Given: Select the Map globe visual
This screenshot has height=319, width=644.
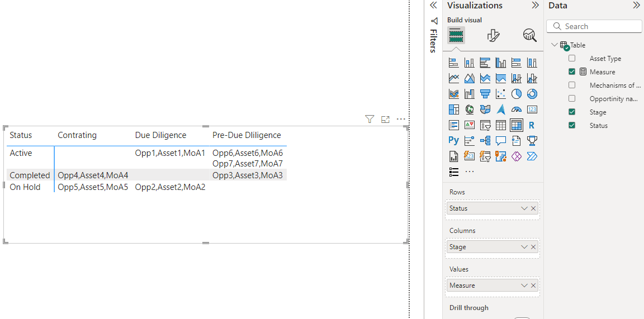Looking at the screenshot, I should click(469, 109).
